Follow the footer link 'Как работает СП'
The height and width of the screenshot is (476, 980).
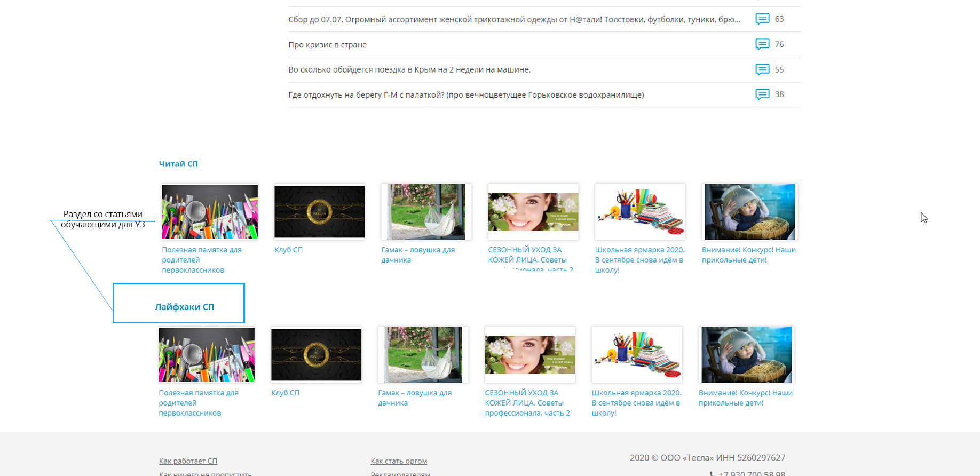point(188,461)
